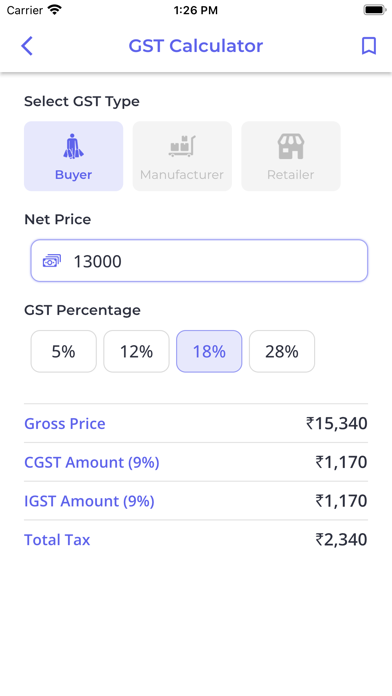Tap the back chevron arrow
392x696 pixels.
(x=27, y=46)
